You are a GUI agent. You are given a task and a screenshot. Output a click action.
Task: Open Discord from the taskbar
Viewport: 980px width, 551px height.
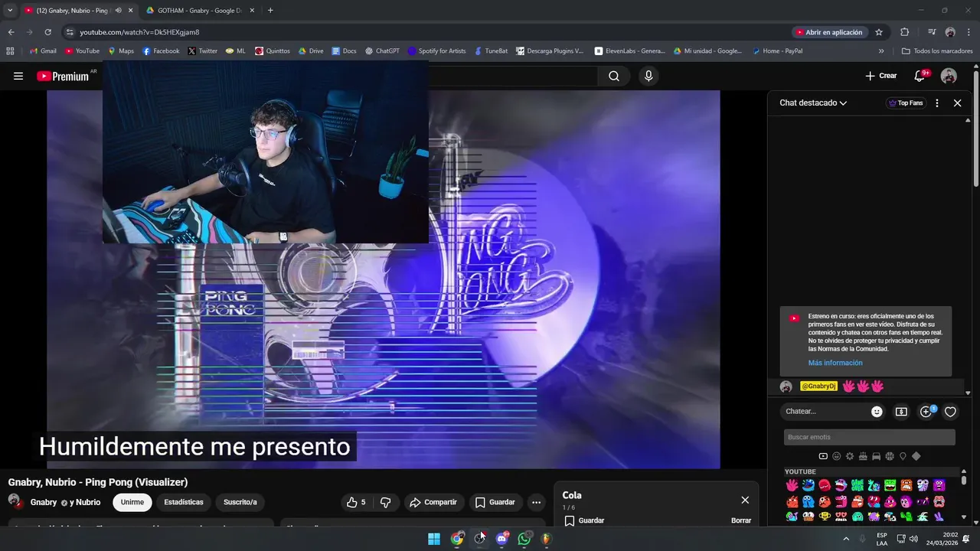pyautogui.click(x=501, y=539)
